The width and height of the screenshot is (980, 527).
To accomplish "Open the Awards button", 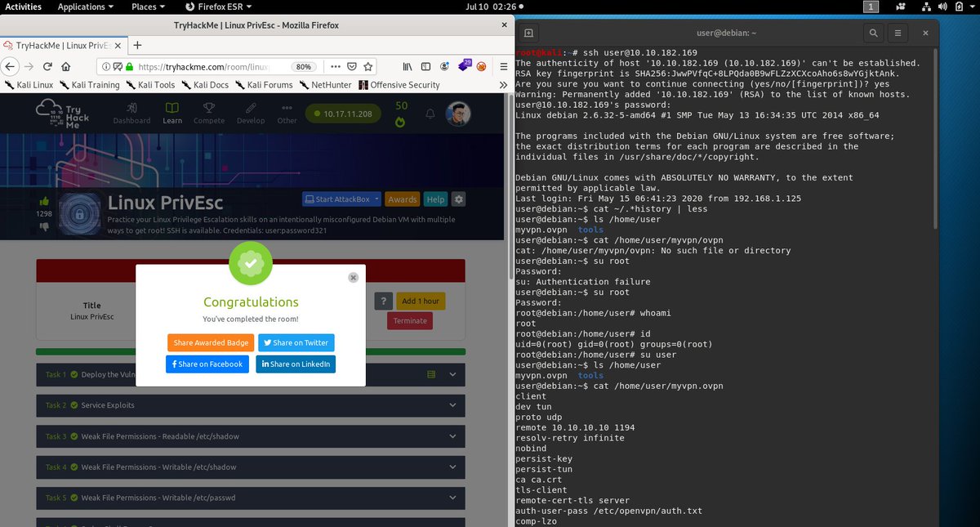I will tap(403, 199).
